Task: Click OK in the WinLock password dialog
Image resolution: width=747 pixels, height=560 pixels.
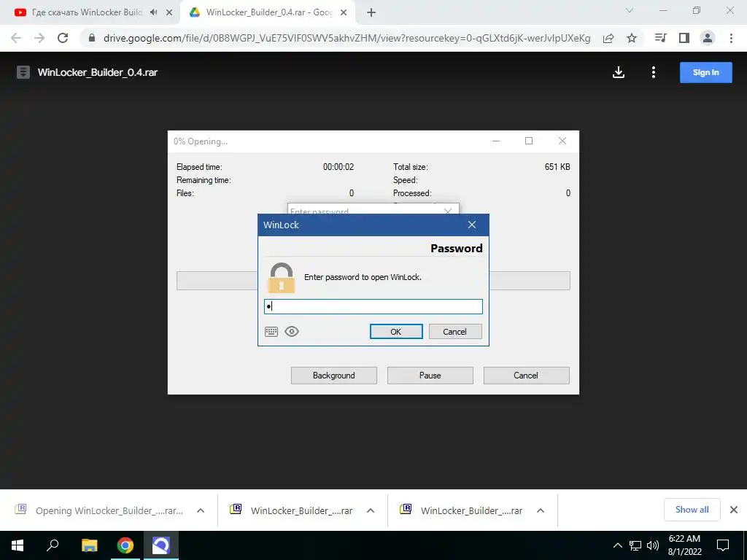Action: coord(396,332)
